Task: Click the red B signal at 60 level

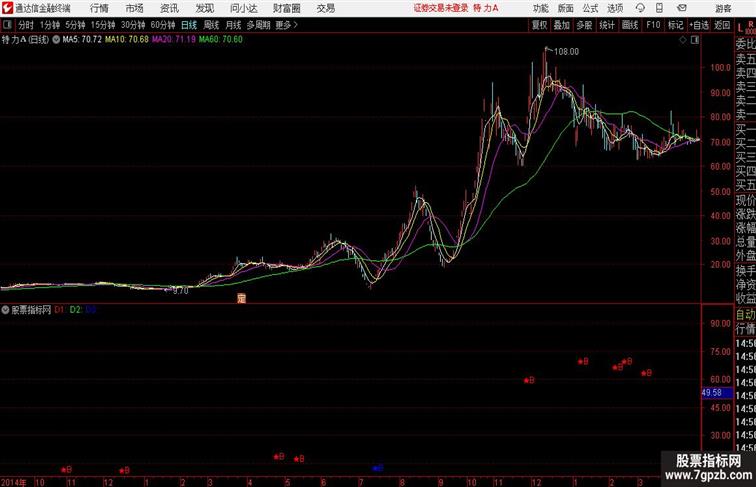Action: point(529,380)
